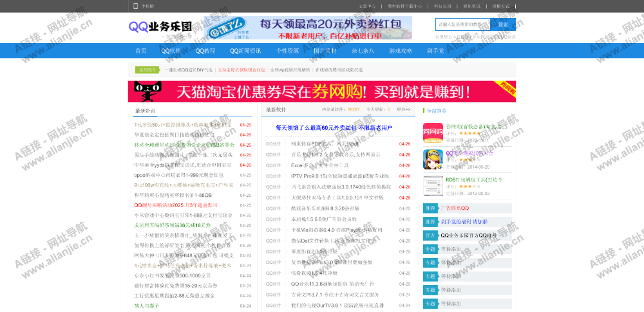Click 娱乐资讯 in the top bar
The image size is (644, 312).
tap(472, 6)
